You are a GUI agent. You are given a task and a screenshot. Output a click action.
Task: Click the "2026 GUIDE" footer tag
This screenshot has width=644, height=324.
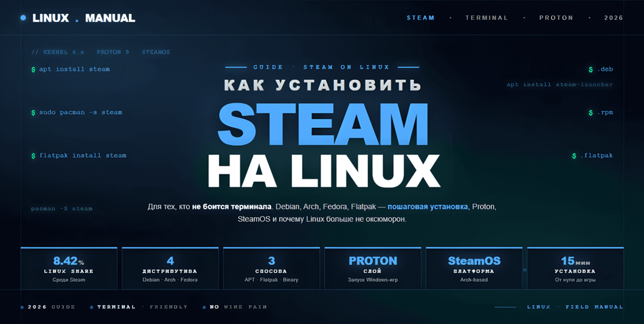coord(48,307)
